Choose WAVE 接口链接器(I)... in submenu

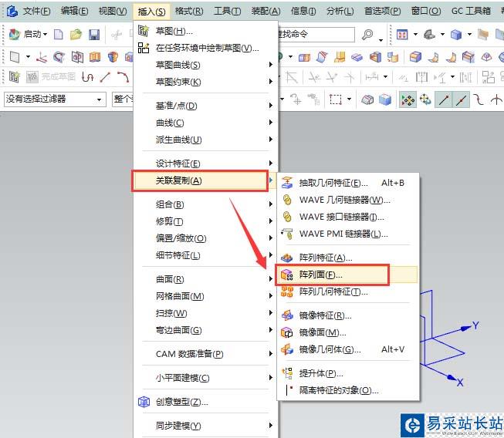348,217
